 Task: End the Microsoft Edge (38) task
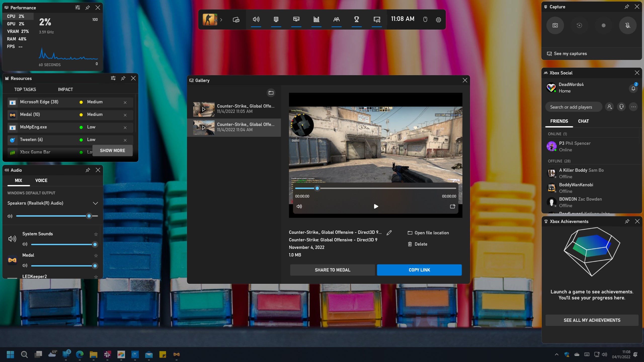click(125, 102)
